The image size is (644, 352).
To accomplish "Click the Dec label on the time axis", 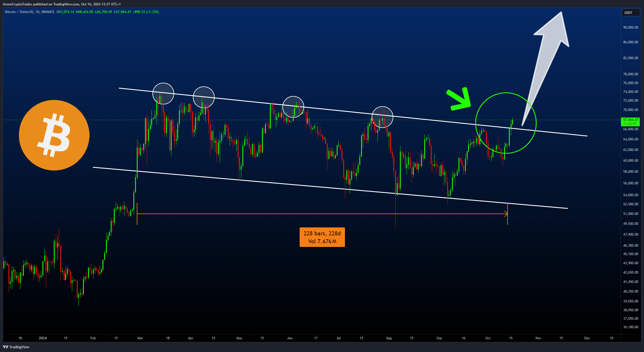I will coord(587,338).
